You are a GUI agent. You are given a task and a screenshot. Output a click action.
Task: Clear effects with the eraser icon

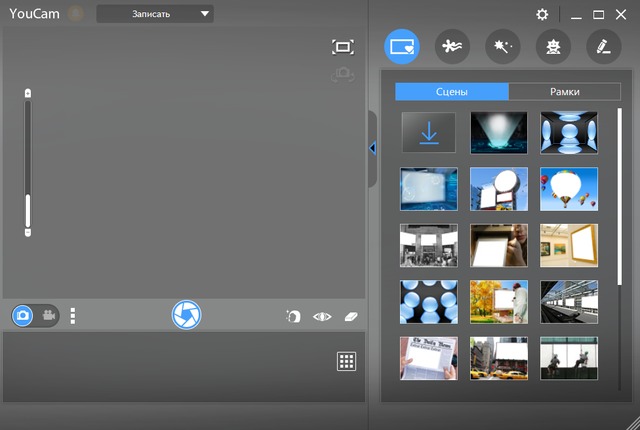[349, 316]
